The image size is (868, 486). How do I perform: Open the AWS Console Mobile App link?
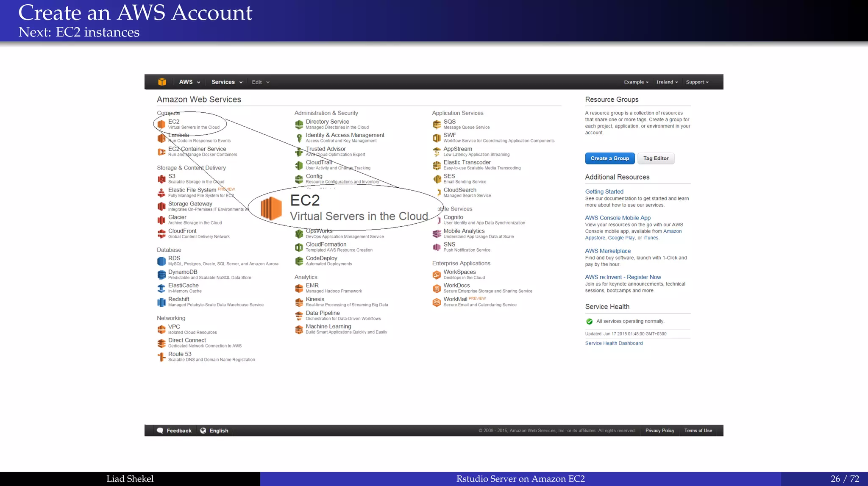tap(618, 218)
